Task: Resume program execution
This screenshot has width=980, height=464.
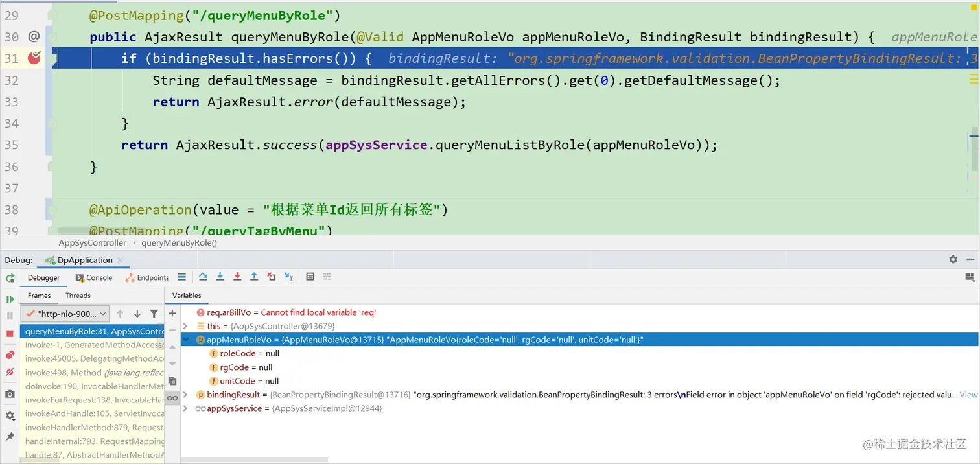Action: 10,299
